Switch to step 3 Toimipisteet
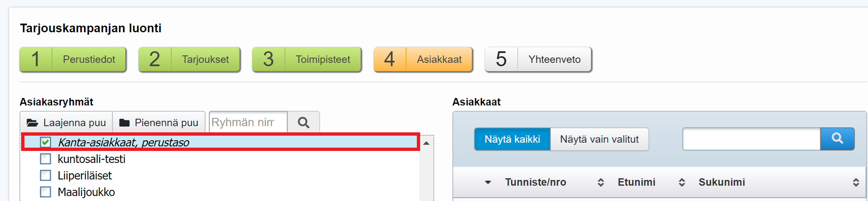 [x=307, y=60]
